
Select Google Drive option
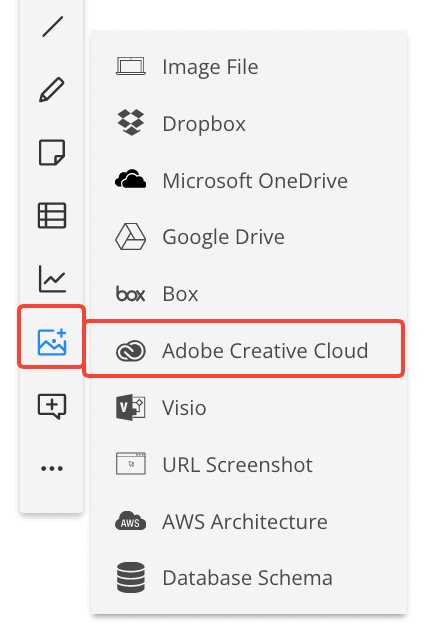[x=249, y=237]
